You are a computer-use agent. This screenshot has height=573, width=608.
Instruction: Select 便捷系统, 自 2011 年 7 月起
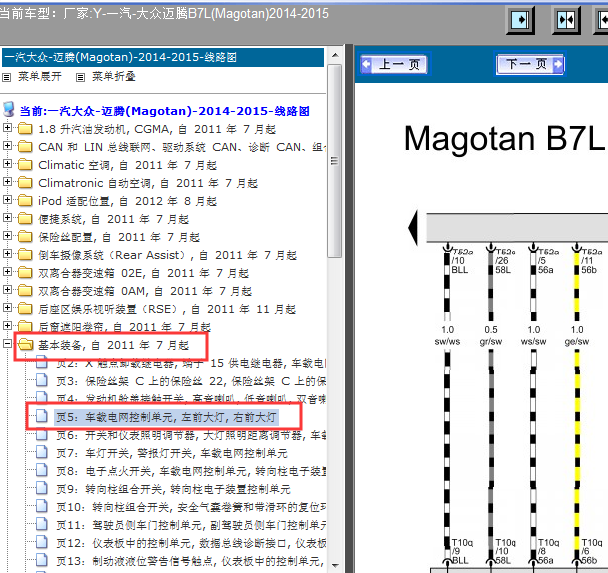(113, 219)
